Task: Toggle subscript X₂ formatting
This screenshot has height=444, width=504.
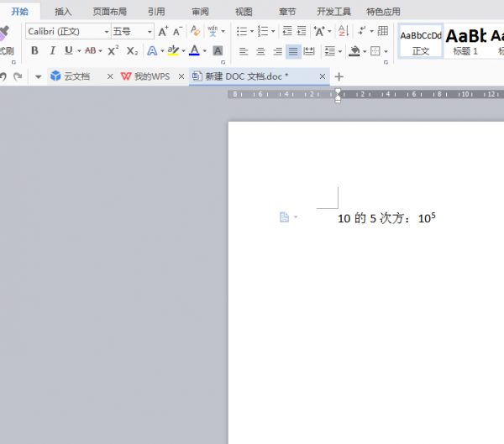Action: click(x=132, y=50)
